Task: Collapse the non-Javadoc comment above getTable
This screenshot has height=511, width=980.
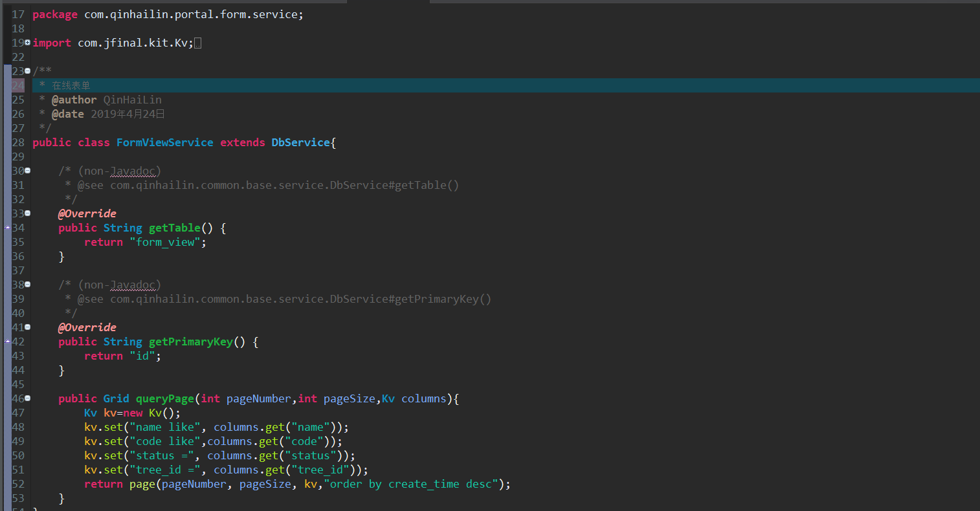Action: point(27,171)
